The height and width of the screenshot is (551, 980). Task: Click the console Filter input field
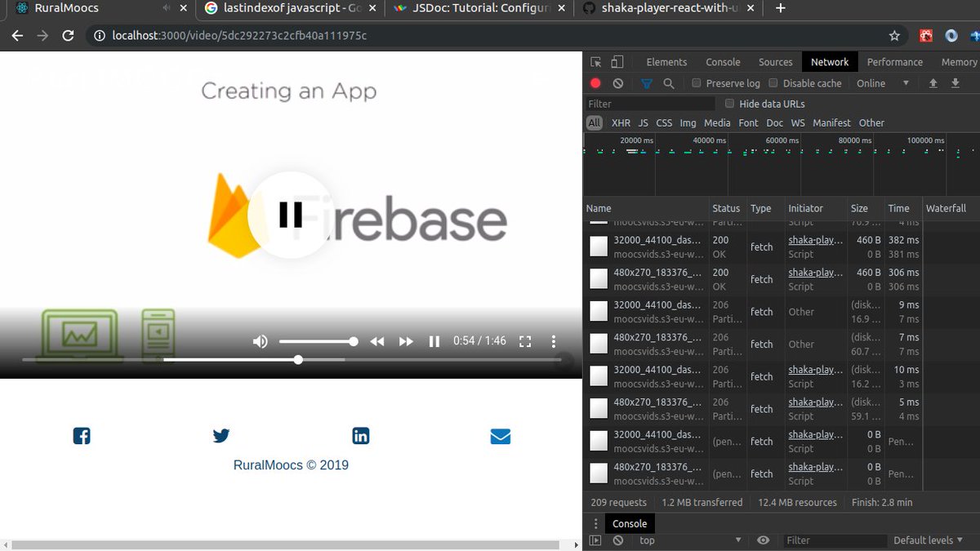pyautogui.click(x=835, y=540)
